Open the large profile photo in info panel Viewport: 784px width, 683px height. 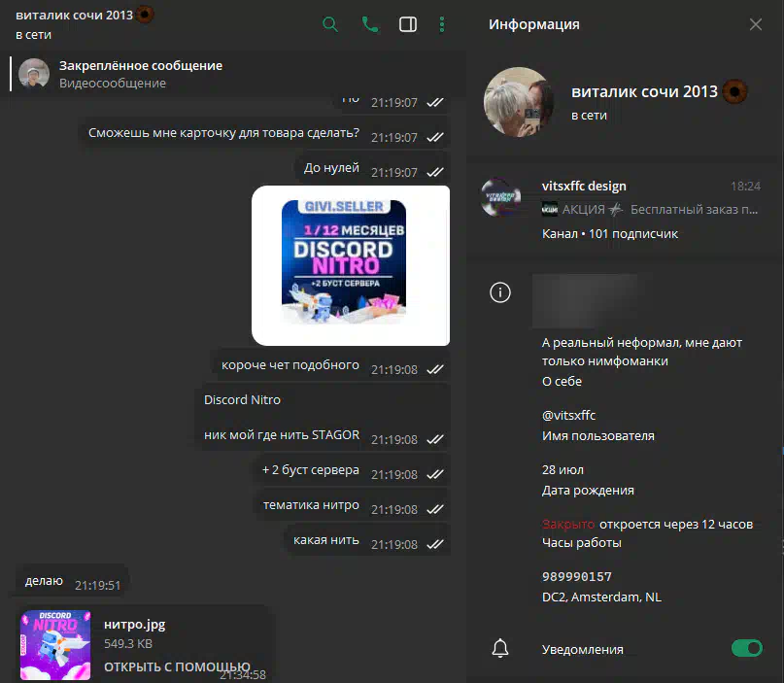519,101
